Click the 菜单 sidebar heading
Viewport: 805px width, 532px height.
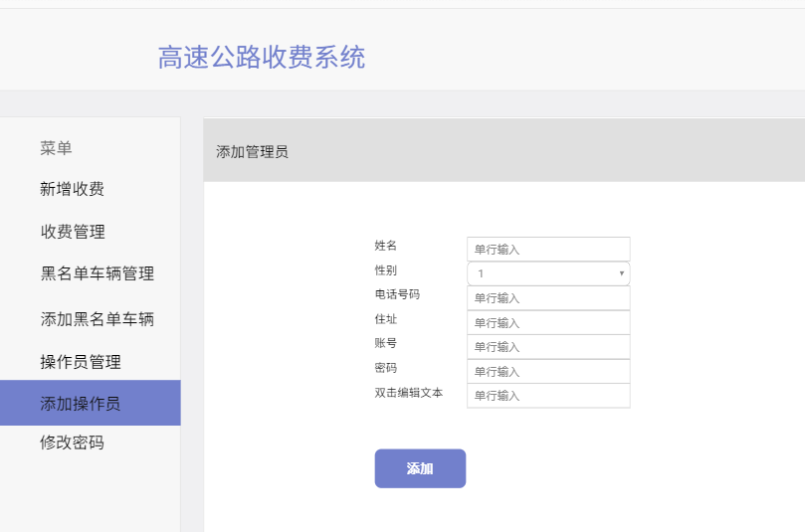click(56, 148)
